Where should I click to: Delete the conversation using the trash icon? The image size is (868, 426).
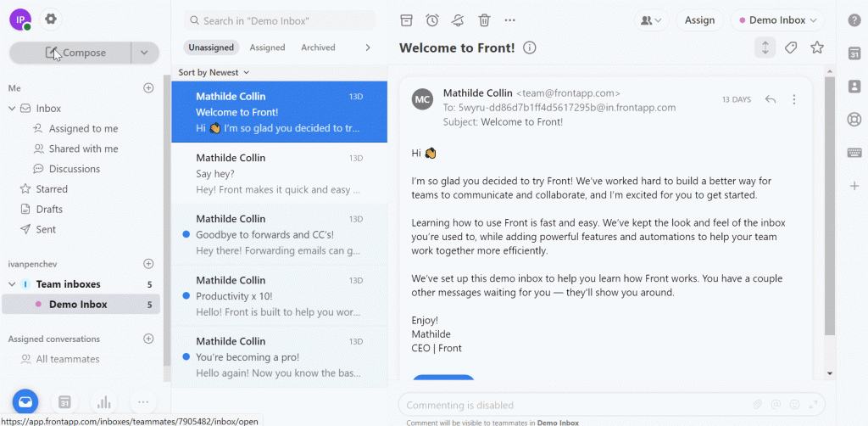[x=484, y=20]
